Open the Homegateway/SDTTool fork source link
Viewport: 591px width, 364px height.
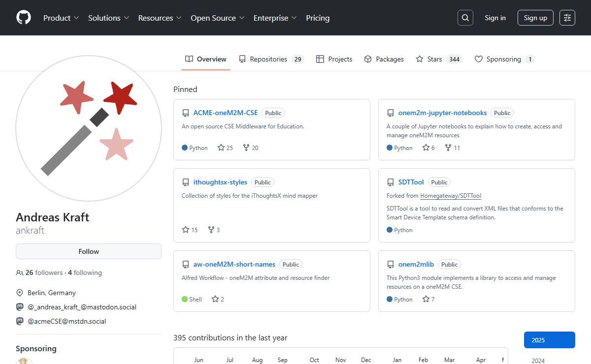[451, 196]
